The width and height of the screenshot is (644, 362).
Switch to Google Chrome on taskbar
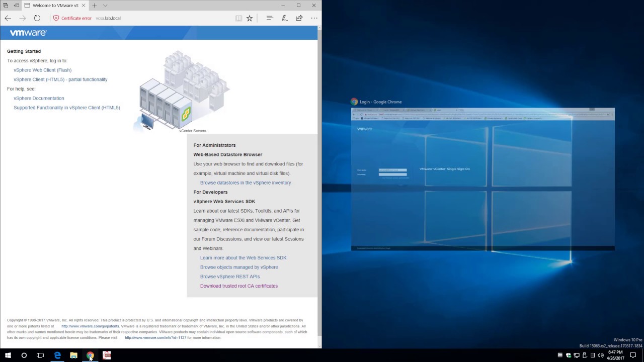[90, 355]
